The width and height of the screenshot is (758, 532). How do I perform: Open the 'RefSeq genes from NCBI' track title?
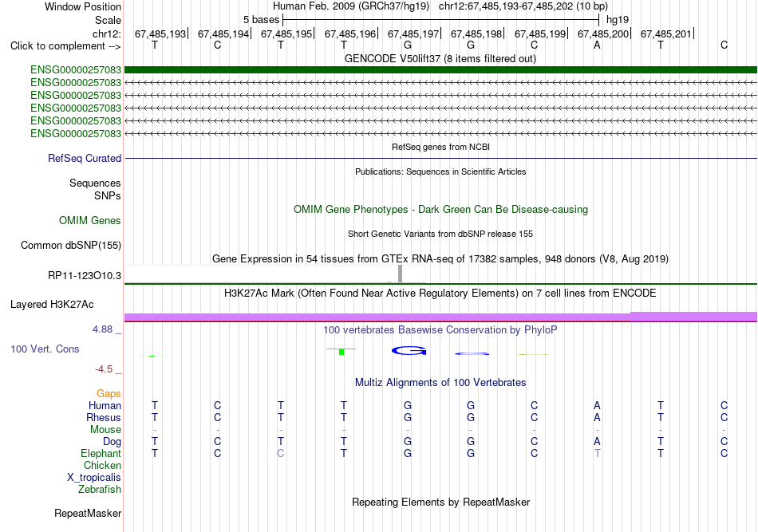click(440, 147)
